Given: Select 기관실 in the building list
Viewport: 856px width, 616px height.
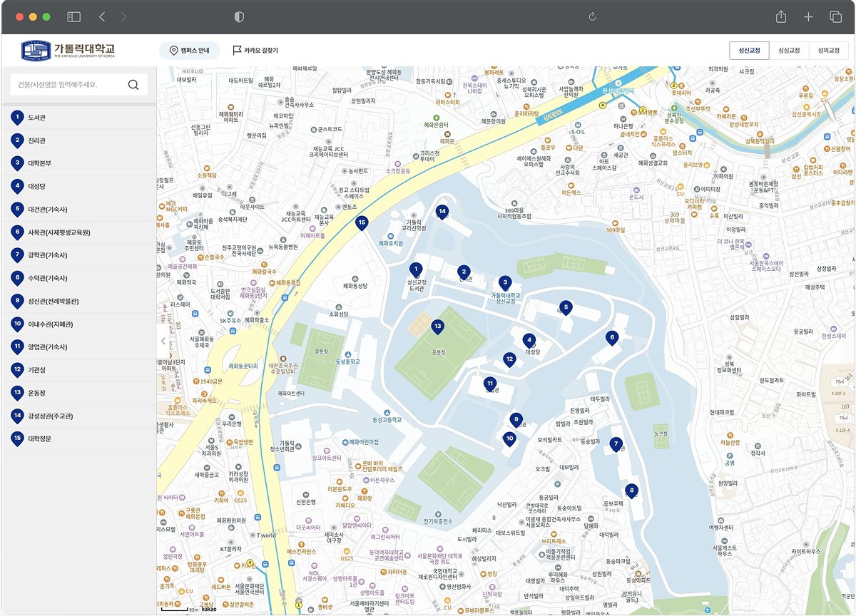Looking at the screenshot, I should coord(78,369).
